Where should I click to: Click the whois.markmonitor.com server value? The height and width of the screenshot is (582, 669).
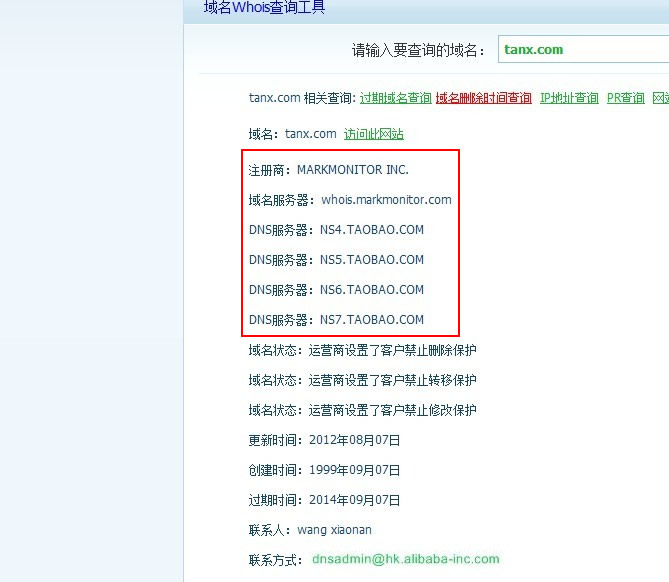pyautogui.click(x=386, y=200)
